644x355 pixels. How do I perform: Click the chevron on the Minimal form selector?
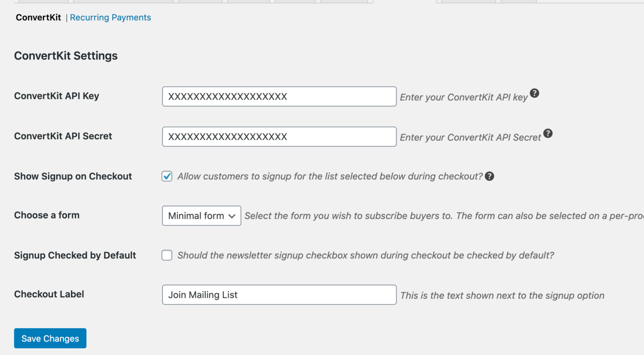click(233, 216)
